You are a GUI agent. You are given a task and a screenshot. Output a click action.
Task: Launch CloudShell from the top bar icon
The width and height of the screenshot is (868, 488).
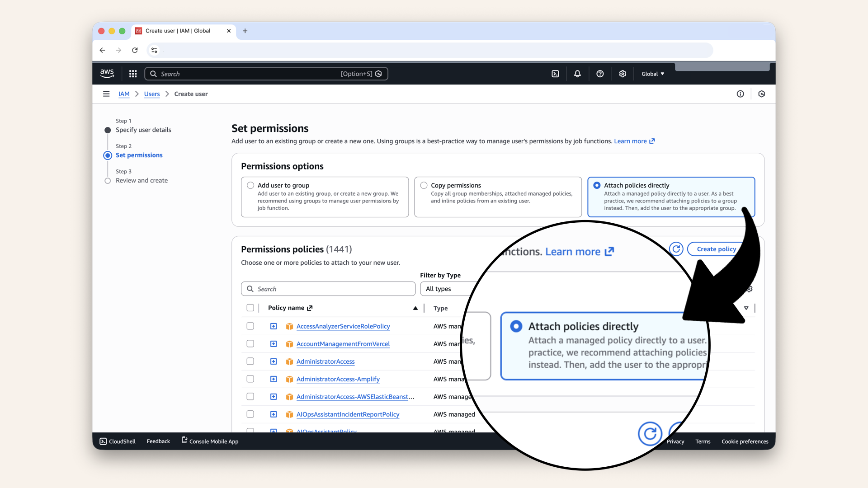[x=555, y=73]
